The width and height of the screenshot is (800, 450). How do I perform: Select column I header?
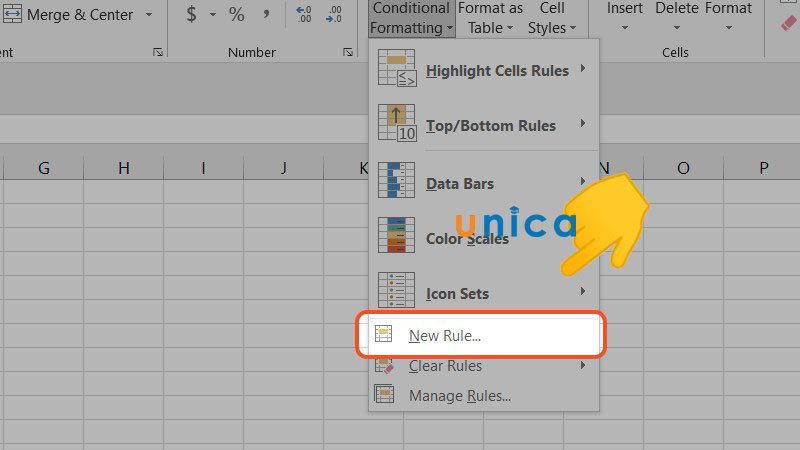(204, 168)
